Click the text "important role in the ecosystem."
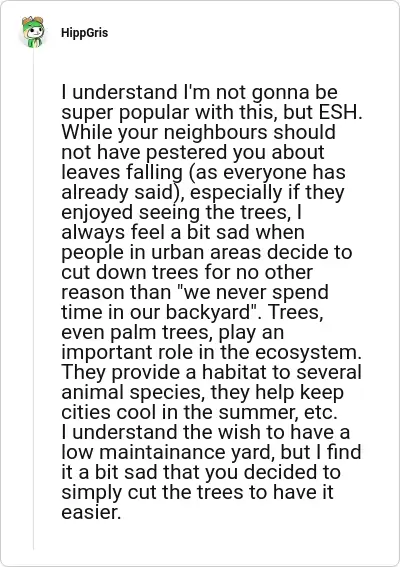This screenshot has height=567, width=400. pos(212,352)
